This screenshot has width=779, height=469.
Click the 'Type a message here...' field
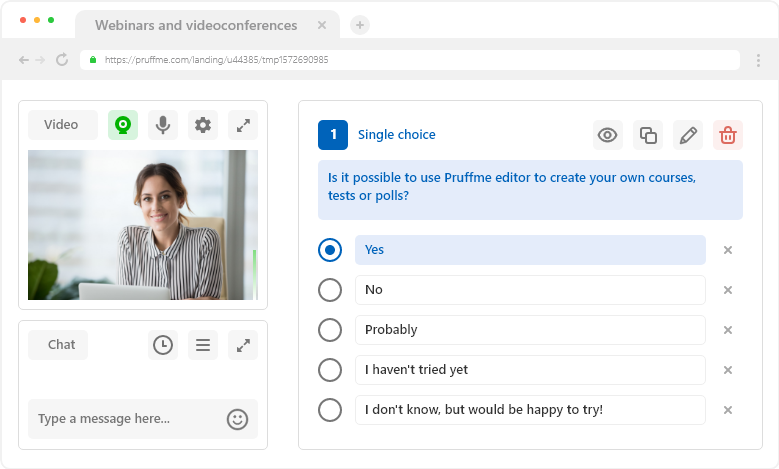click(x=125, y=419)
